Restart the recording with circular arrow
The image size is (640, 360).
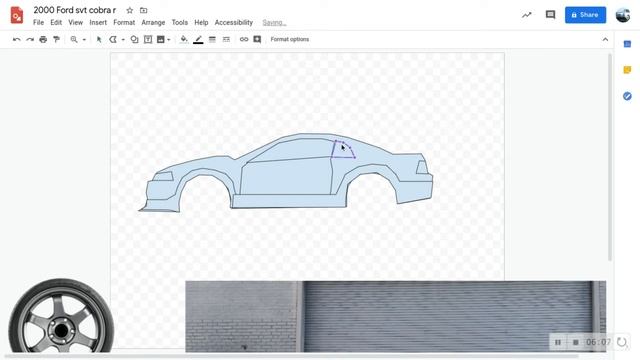coord(622,342)
